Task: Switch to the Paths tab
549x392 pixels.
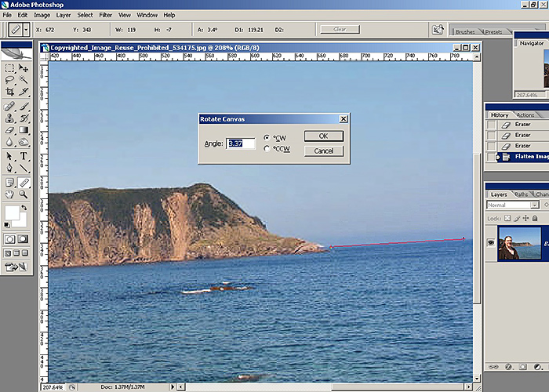Action: click(522, 194)
